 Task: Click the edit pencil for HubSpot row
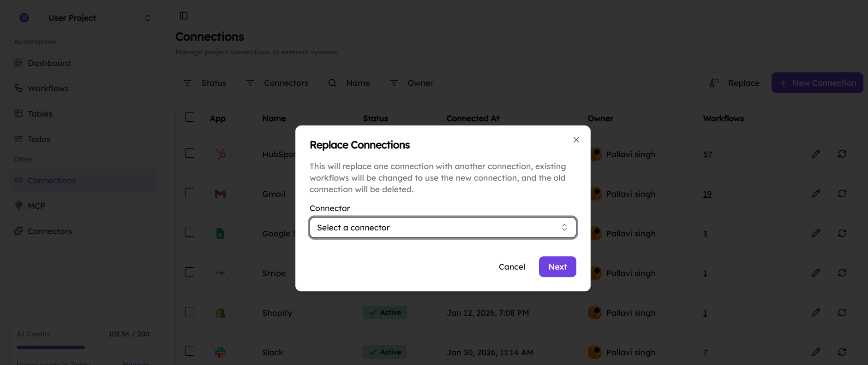point(816,154)
